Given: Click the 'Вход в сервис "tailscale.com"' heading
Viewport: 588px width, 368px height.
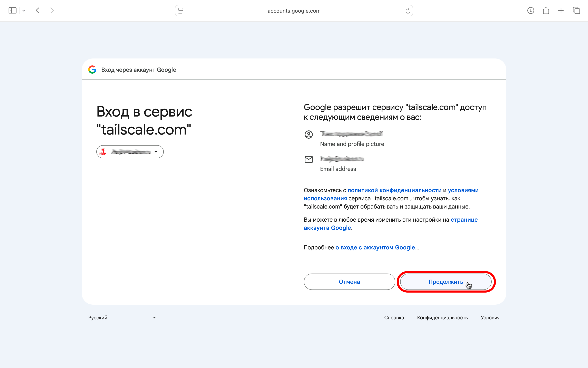Looking at the screenshot, I should 144,120.
